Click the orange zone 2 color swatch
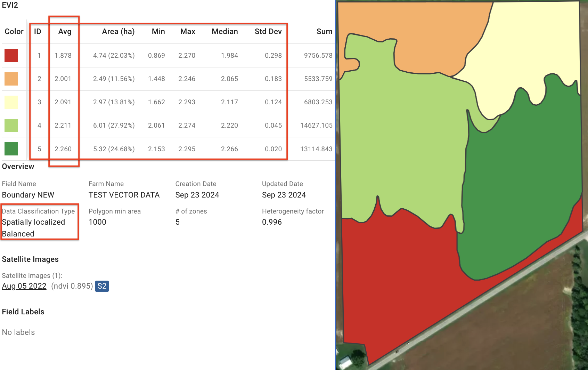 [11, 79]
